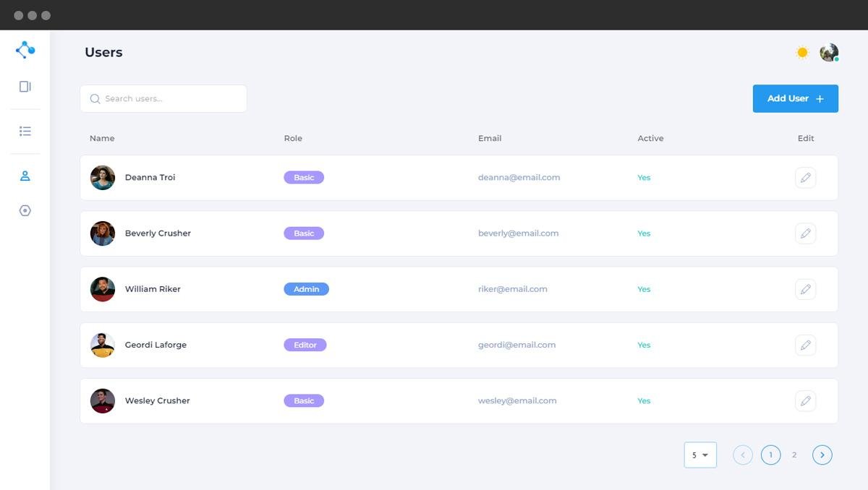Click the Active column header
This screenshot has width=868, height=490.
[650, 138]
